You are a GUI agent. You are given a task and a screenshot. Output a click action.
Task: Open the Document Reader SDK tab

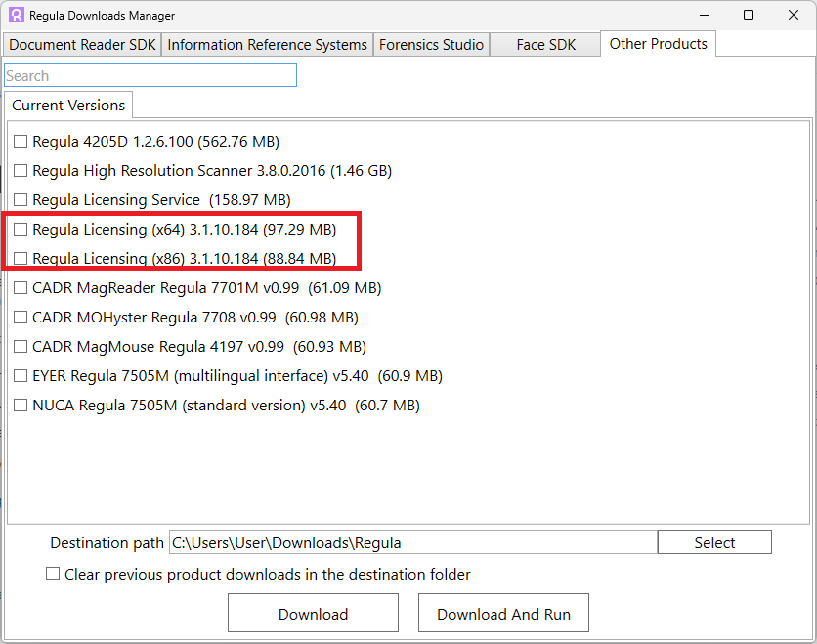tap(82, 45)
